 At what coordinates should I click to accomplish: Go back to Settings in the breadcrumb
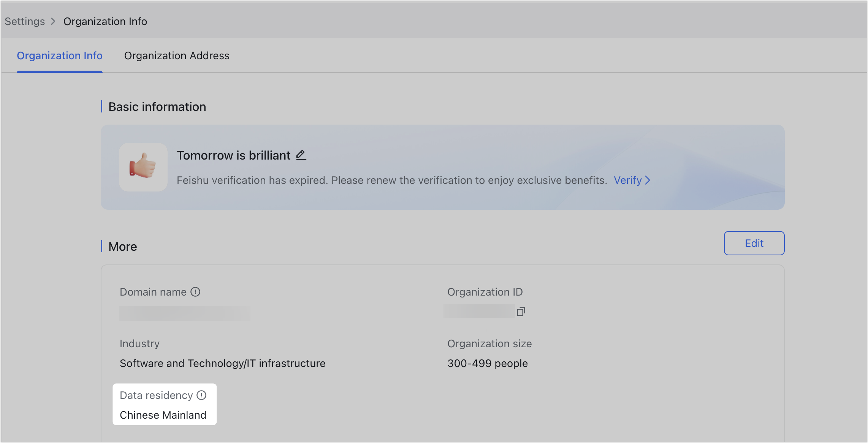point(25,22)
